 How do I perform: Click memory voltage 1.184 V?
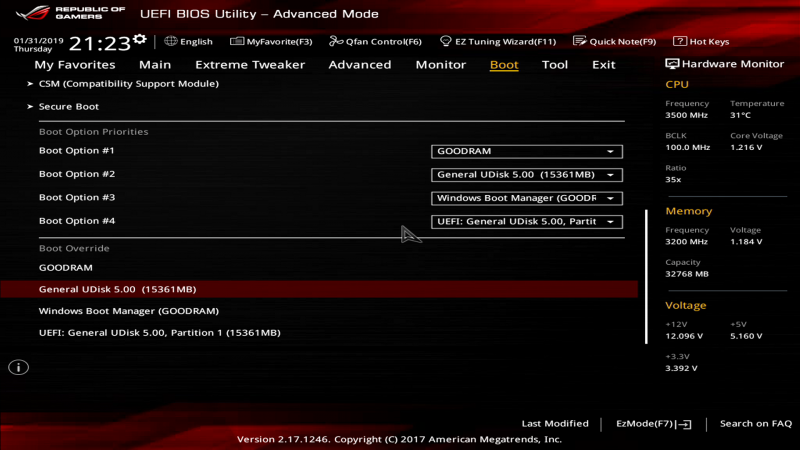pyautogui.click(x=746, y=242)
